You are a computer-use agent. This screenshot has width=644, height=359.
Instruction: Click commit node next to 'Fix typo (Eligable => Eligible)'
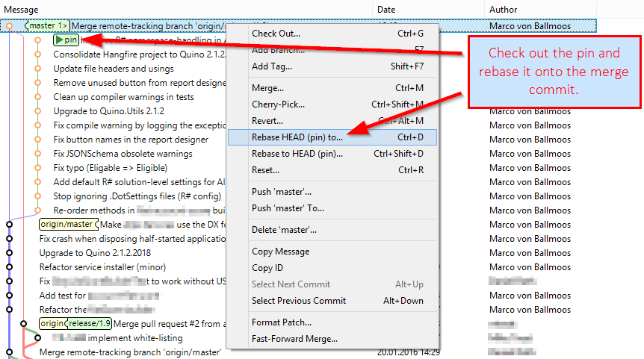tap(37, 168)
